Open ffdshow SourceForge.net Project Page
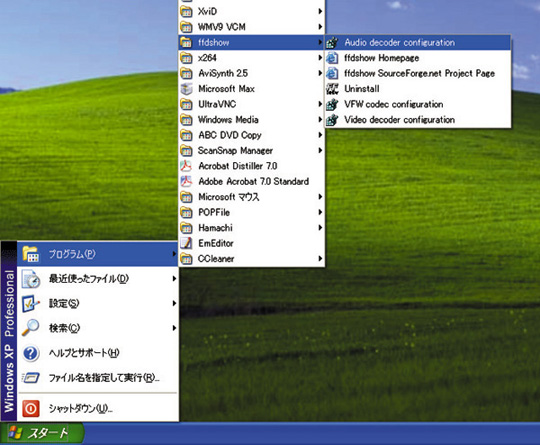Image resolution: width=540 pixels, height=445 pixels. (x=418, y=73)
